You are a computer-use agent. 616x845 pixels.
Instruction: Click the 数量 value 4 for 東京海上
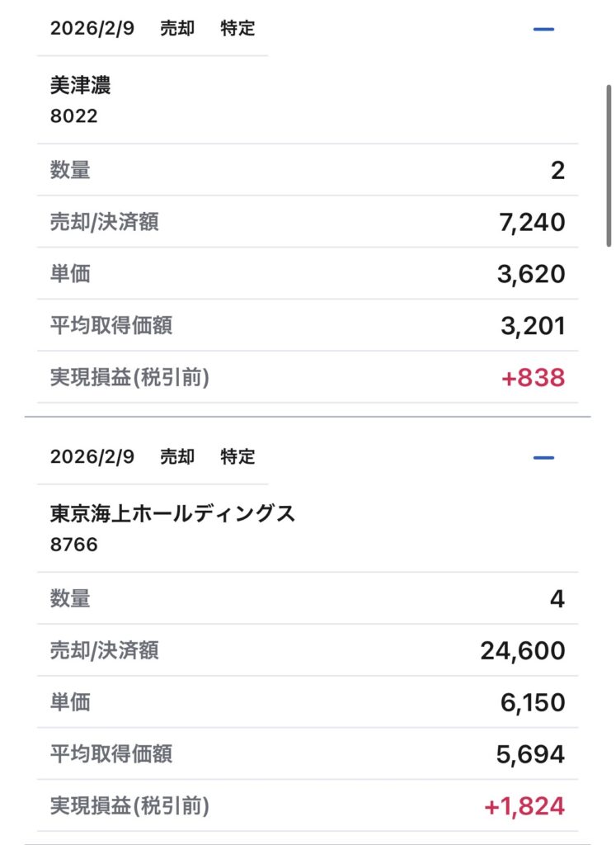[x=557, y=599]
